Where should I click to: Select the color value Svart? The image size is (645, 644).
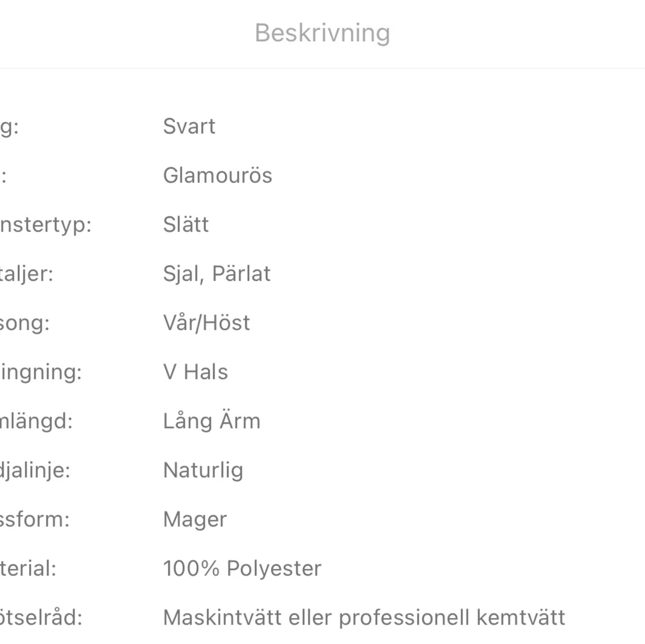(189, 126)
